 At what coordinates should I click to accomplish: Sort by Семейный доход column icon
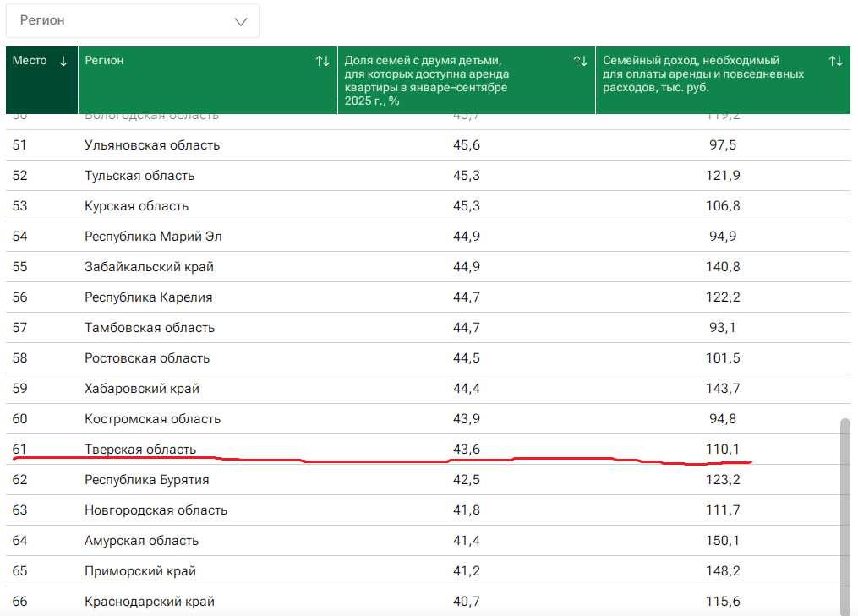coord(835,61)
